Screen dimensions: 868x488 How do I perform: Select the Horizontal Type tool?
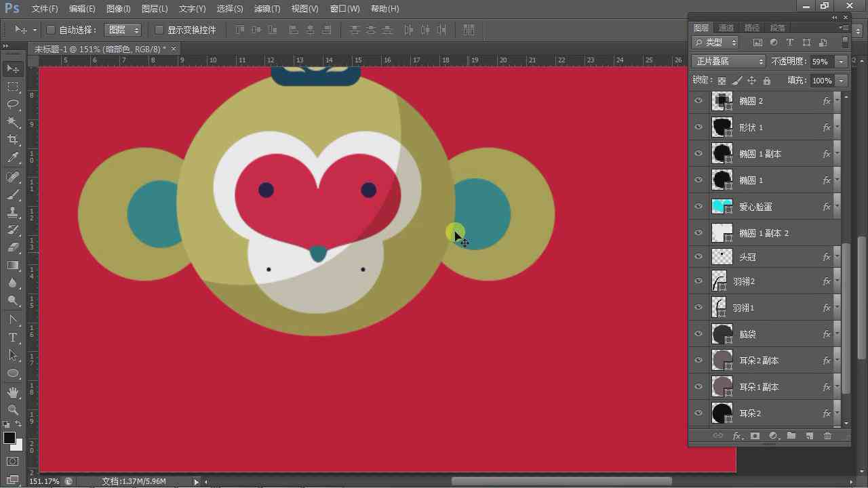coord(13,337)
